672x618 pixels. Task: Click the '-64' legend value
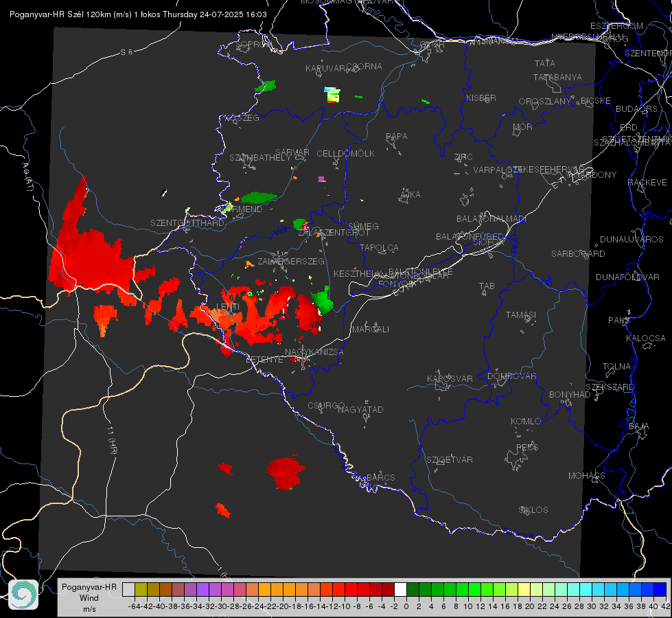135,606
